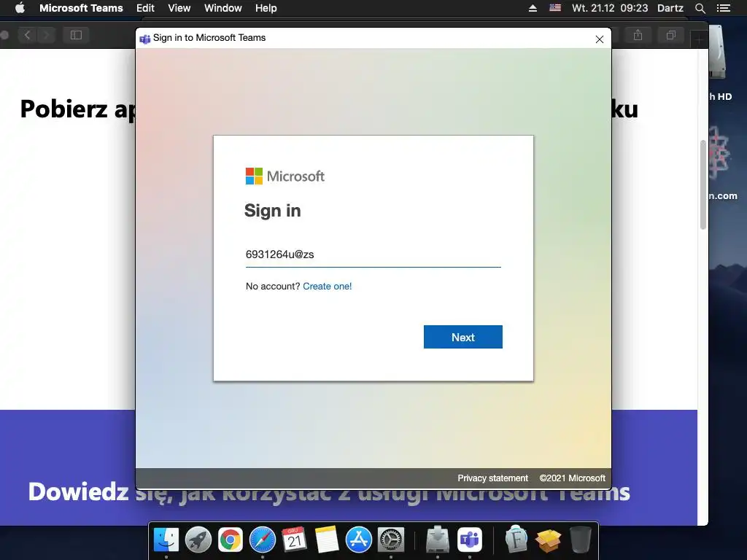Launch Launchpad from the Dock
This screenshot has height=560, width=747.
pyautogui.click(x=198, y=540)
